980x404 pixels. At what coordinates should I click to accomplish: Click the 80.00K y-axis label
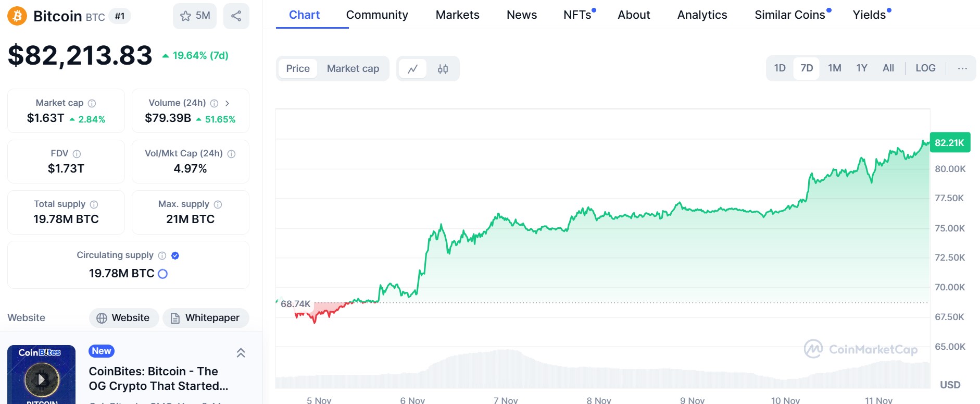pyautogui.click(x=950, y=169)
